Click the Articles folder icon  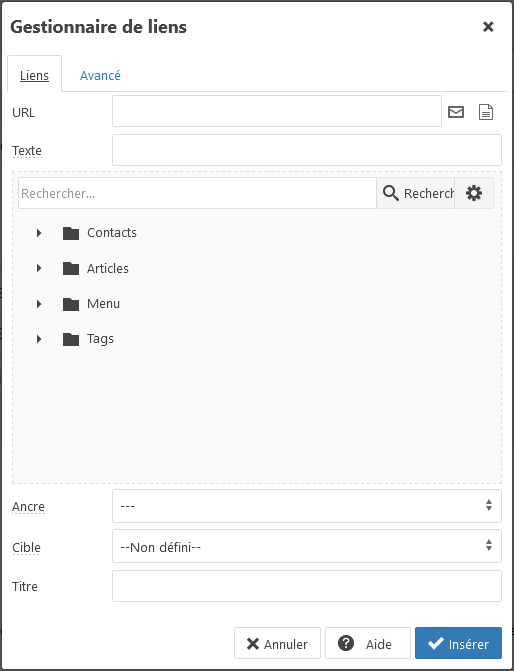point(71,269)
